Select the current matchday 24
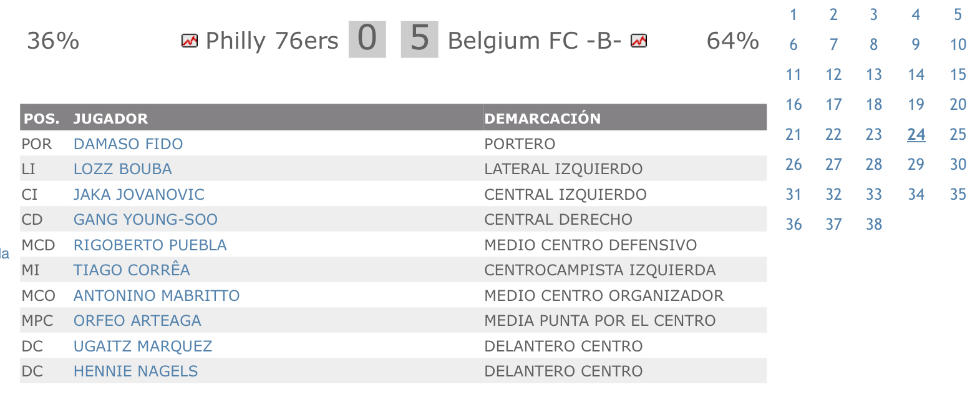 tap(916, 135)
